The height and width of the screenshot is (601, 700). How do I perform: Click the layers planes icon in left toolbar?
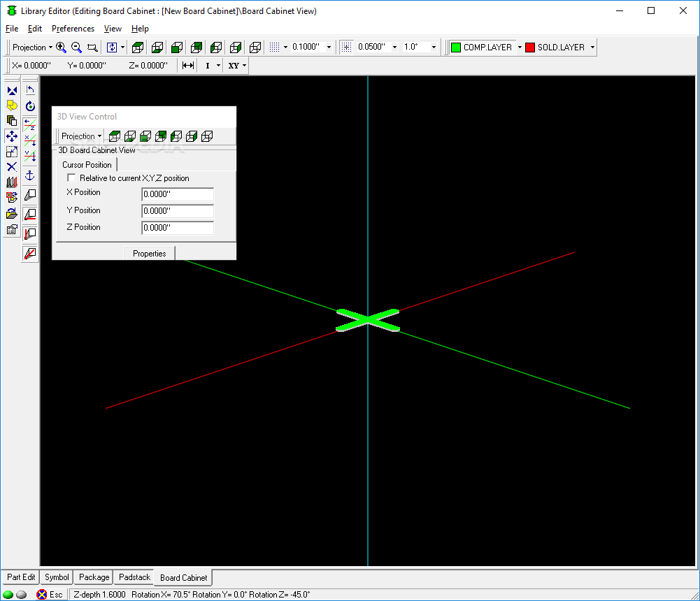click(x=12, y=182)
